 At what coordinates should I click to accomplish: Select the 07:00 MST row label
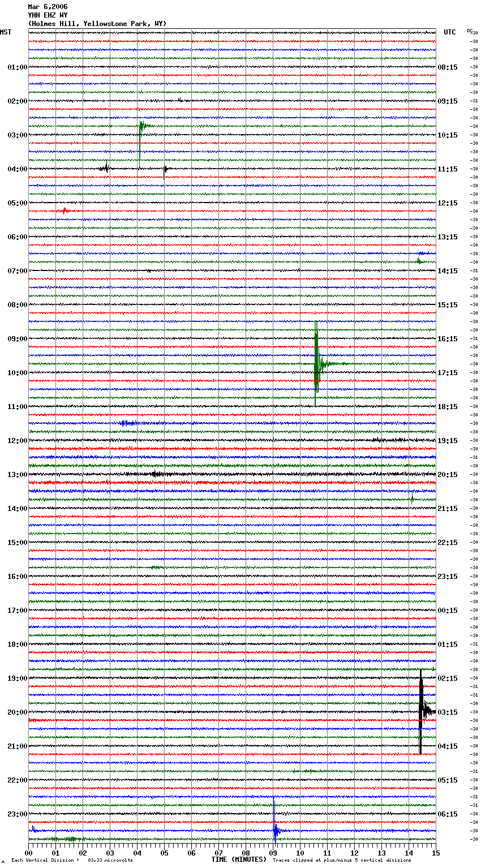click(x=18, y=271)
